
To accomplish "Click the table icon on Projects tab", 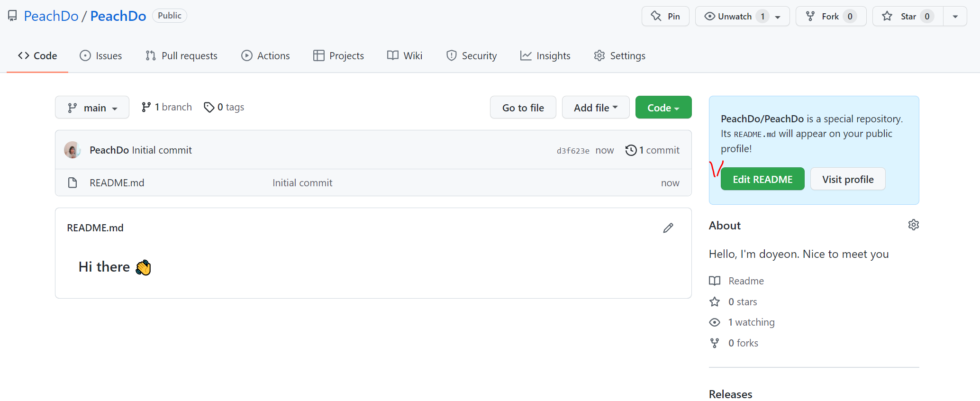I will tap(319, 55).
